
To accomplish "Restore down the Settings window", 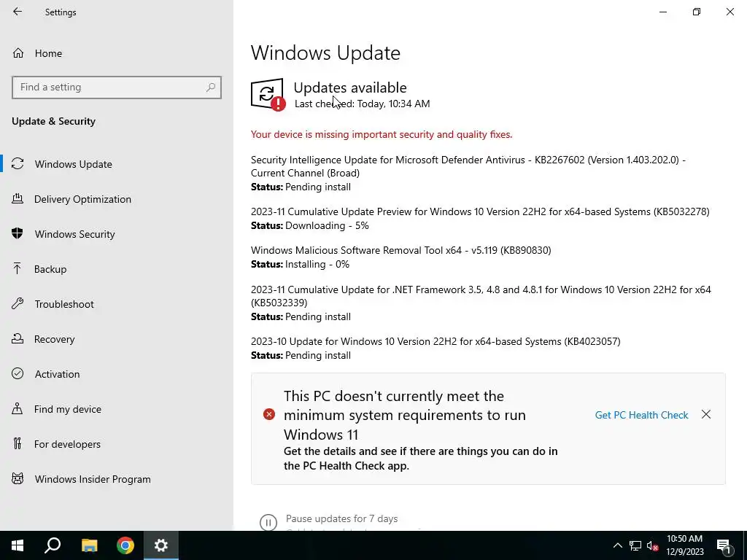I will 697,12.
